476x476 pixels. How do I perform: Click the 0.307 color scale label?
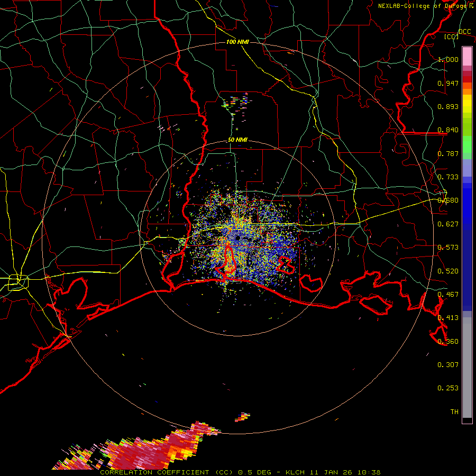tap(448, 365)
